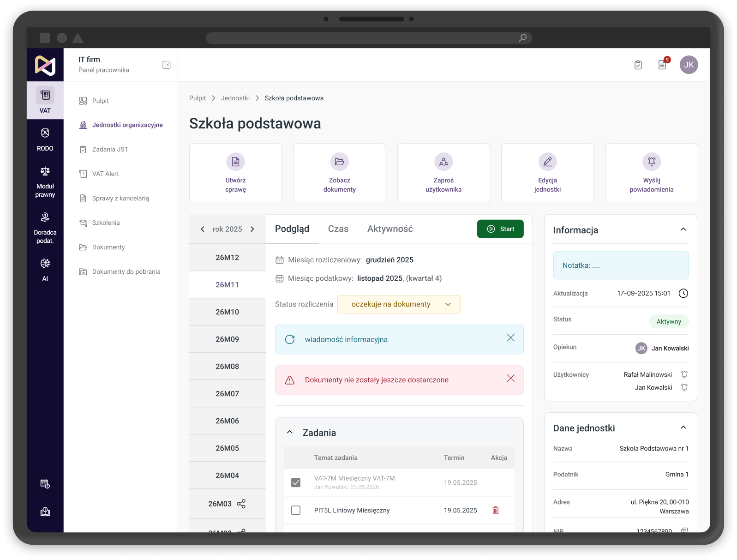737x560 pixels.
Task: Open the clipboard tasks icon in header
Action: pyautogui.click(x=638, y=65)
